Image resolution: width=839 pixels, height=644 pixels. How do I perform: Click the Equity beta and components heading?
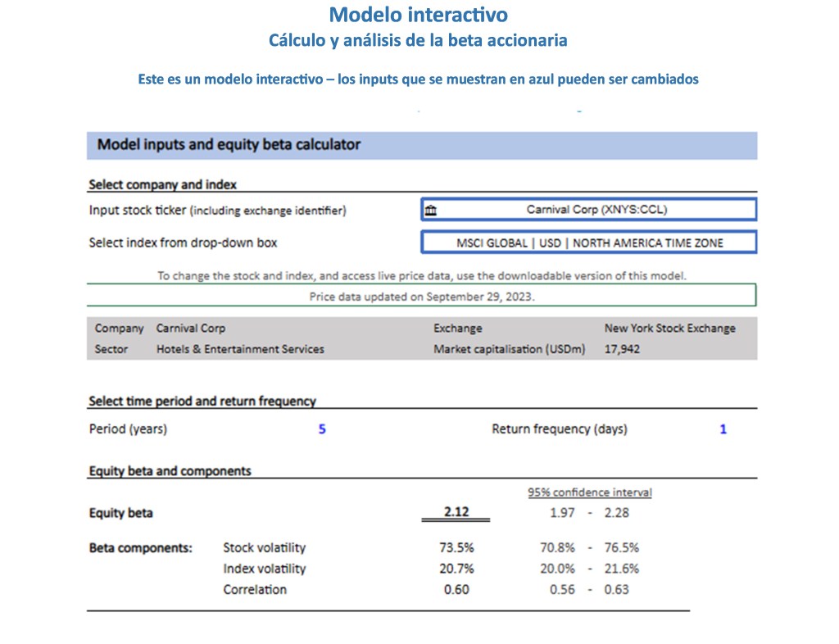(170, 471)
